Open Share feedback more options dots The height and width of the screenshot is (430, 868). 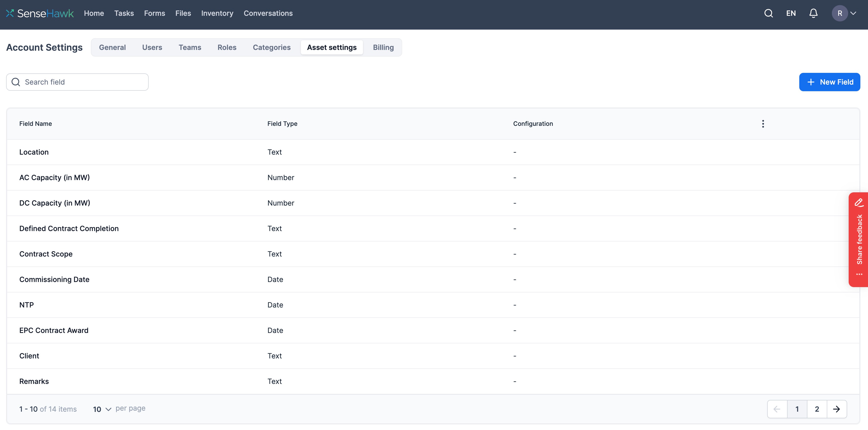(x=859, y=274)
